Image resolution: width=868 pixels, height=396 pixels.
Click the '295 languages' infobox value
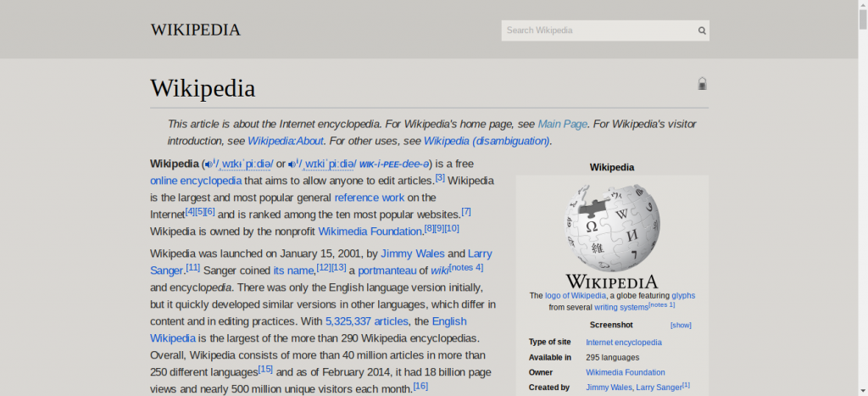612,357
